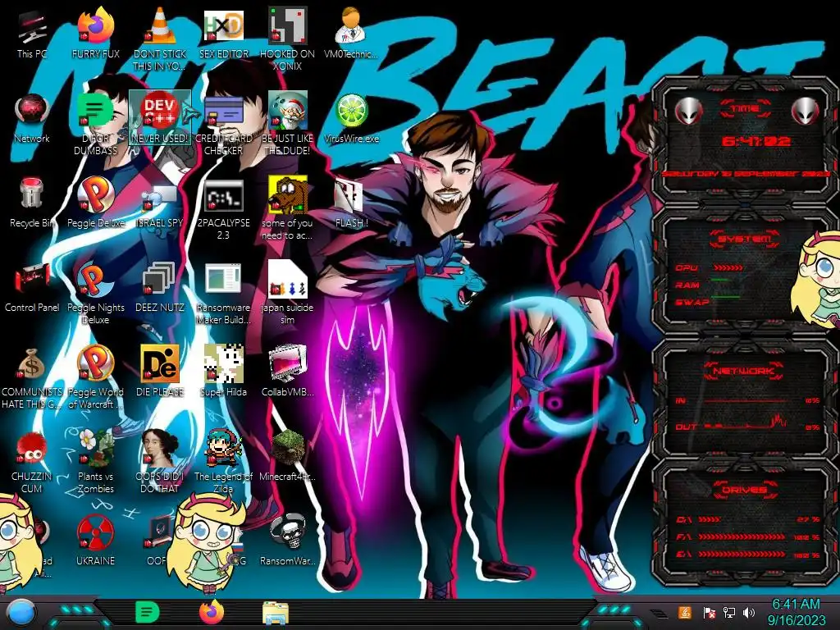Click the OOPS DID I DO THAT portrait icon
The width and height of the screenshot is (840, 630).
[160, 463]
